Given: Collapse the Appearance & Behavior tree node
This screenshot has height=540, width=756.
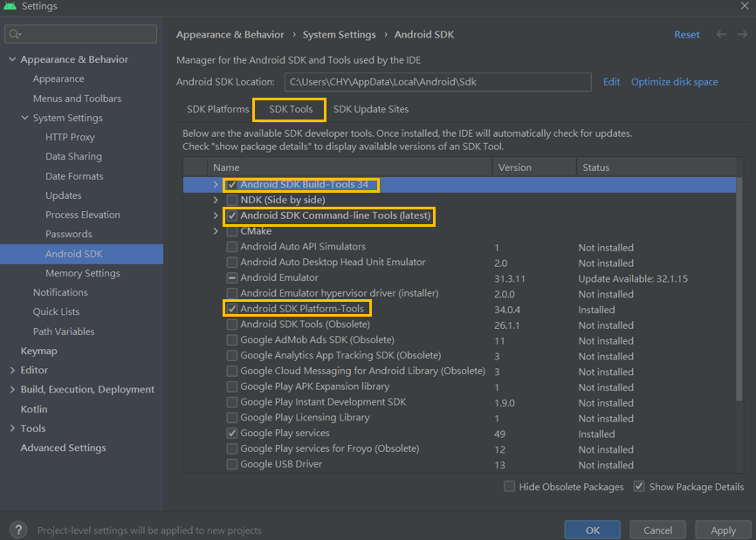Looking at the screenshot, I should (x=12, y=59).
